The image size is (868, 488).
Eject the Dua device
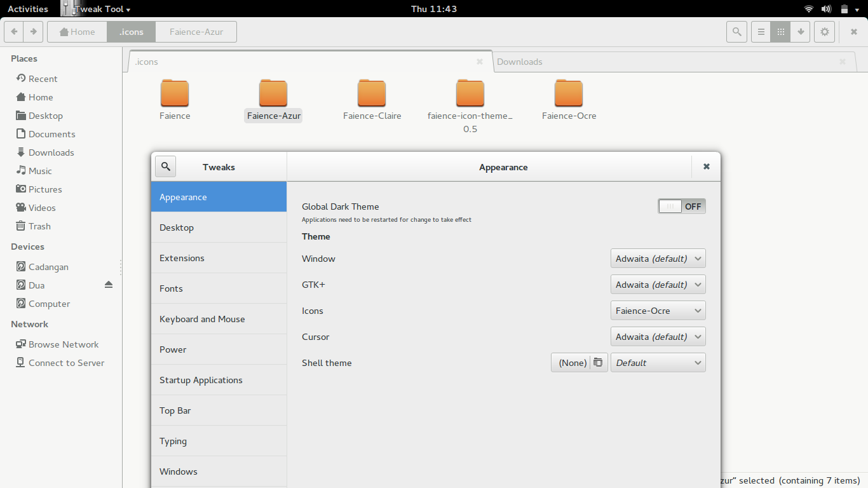[x=109, y=285]
